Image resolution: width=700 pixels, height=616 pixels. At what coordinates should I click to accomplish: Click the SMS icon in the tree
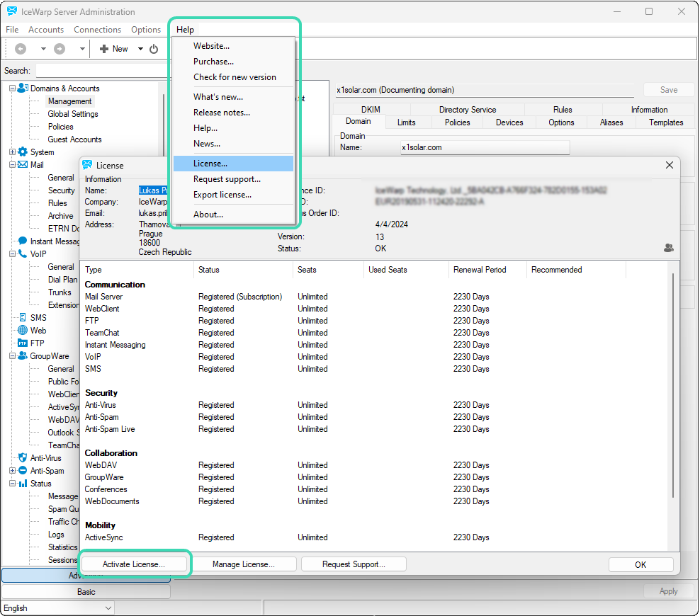pos(23,317)
